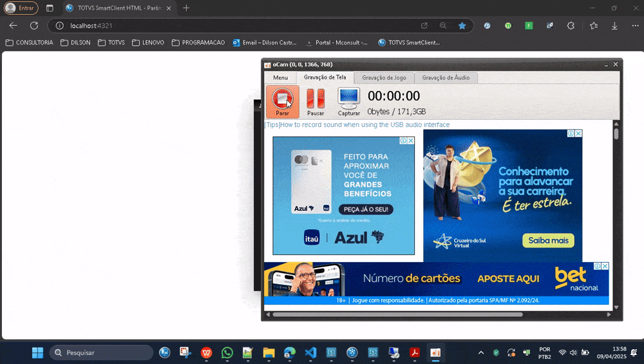Image resolution: width=644 pixels, height=364 pixels.
Task: Open WhatsApp from the taskbar
Action: point(227,352)
